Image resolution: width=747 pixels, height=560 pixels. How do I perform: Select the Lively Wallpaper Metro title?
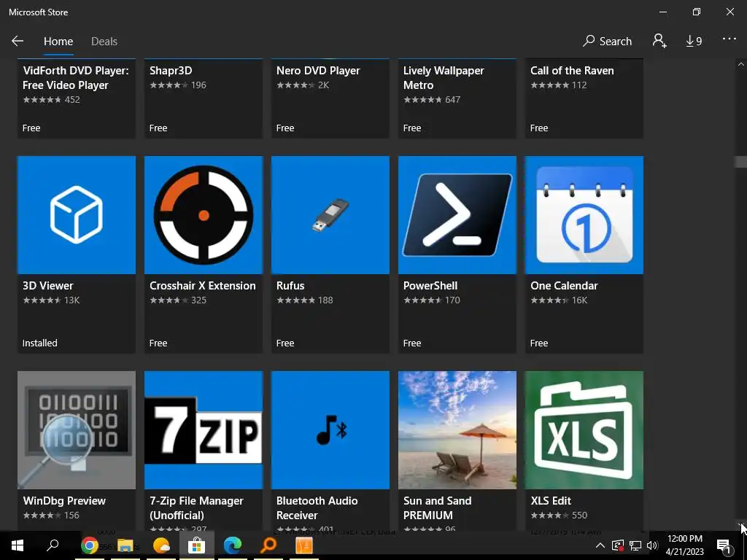[x=444, y=77]
